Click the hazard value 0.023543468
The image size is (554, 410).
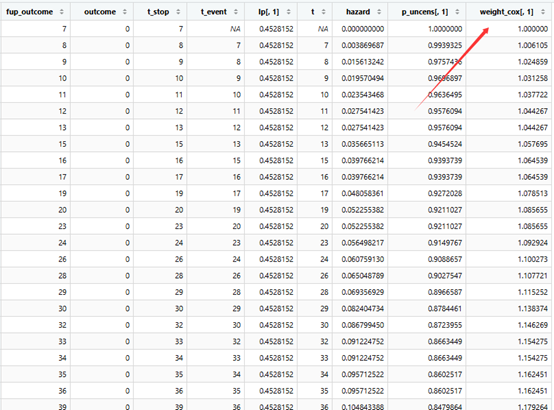tap(363, 95)
